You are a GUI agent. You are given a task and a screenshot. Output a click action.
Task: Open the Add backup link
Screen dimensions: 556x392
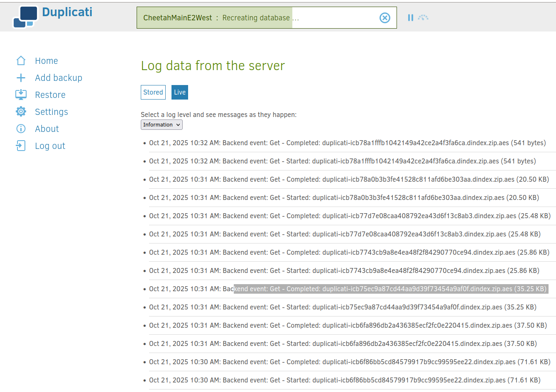tap(59, 78)
